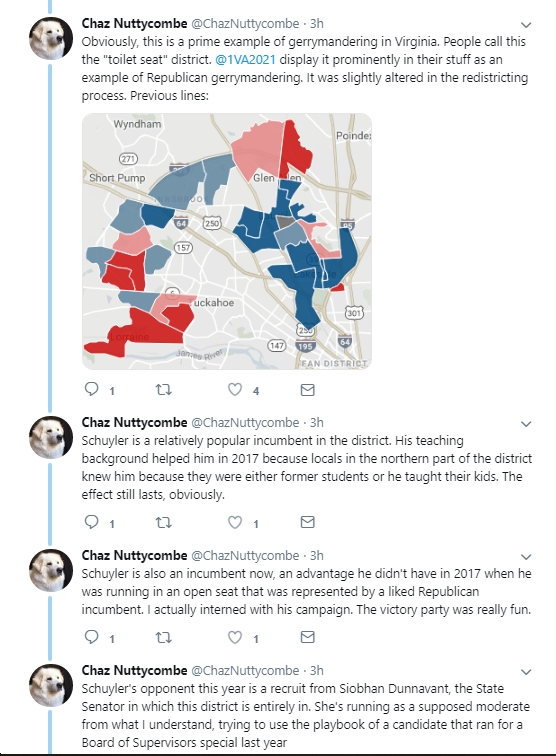556x756 pixels.
Task: Open the dog avatar on the last tweet
Action: [51, 686]
